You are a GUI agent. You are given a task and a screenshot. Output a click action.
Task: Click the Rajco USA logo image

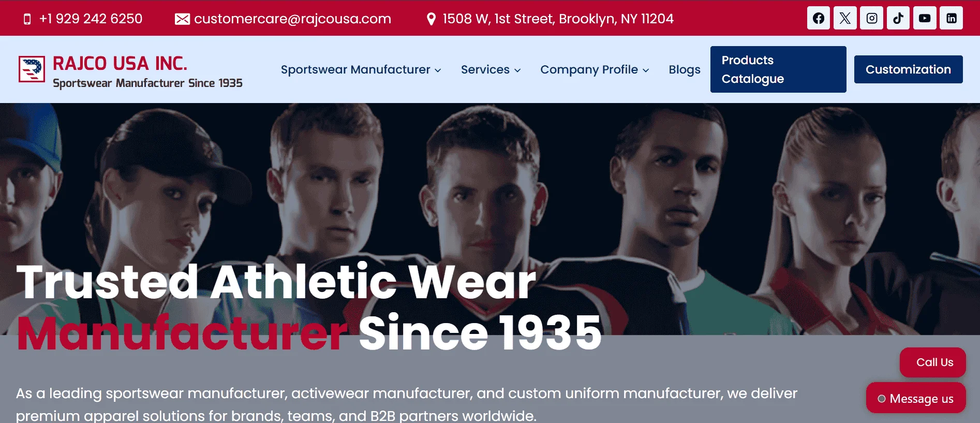click(32, 69)
